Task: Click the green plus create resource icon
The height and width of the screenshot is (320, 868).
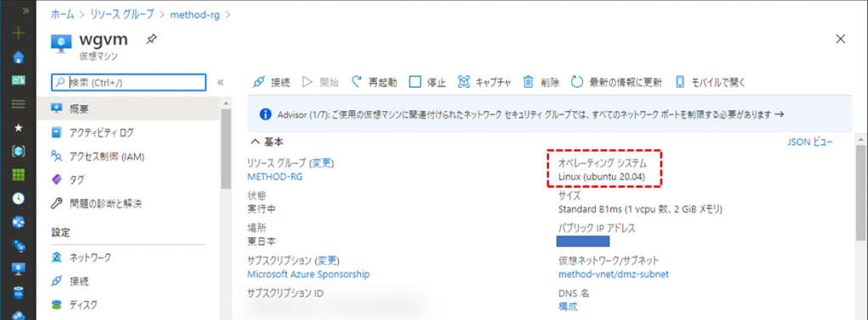Action: 19,33
